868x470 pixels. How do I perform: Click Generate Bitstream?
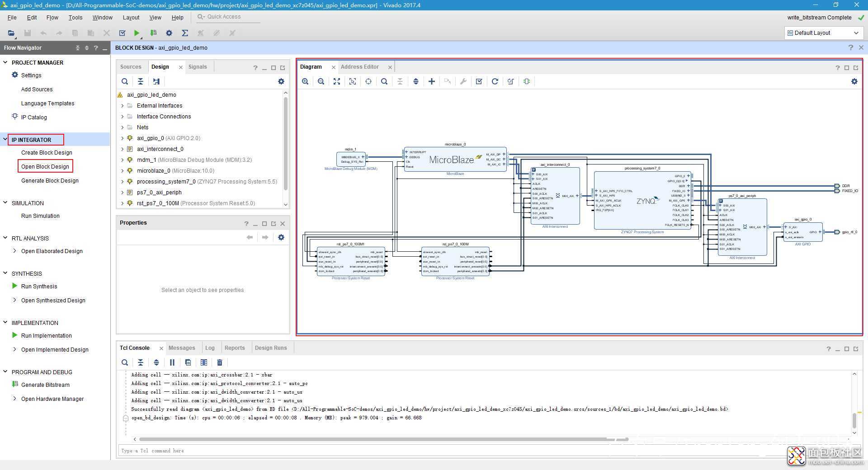(x=45, y=385)
